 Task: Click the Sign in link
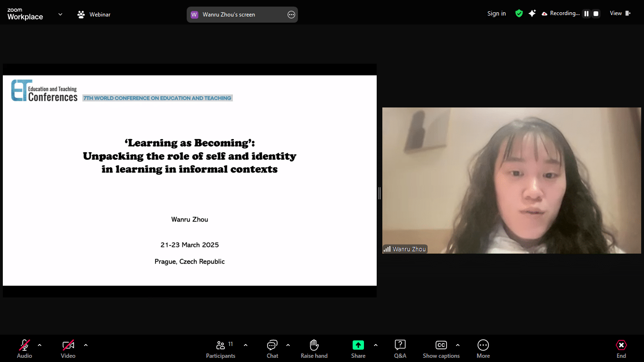[x=496, y=14]
